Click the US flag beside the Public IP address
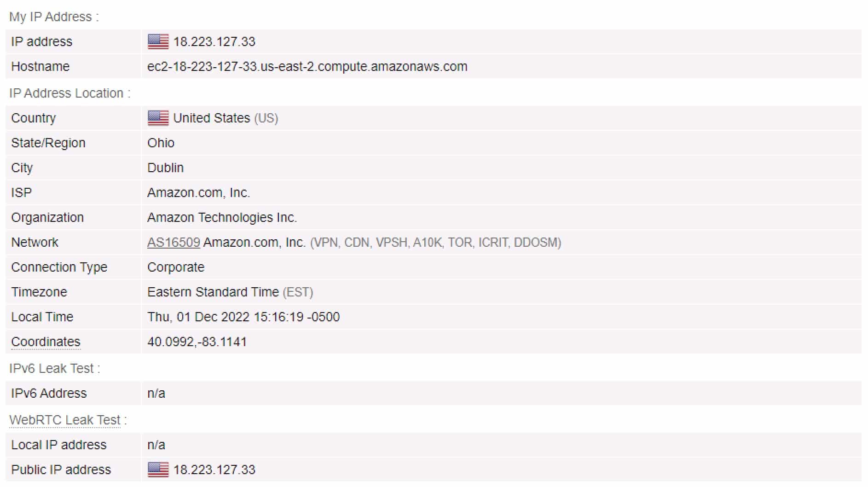Image resolution: width=868 pixels, height=487 pixels. point(158,470)
